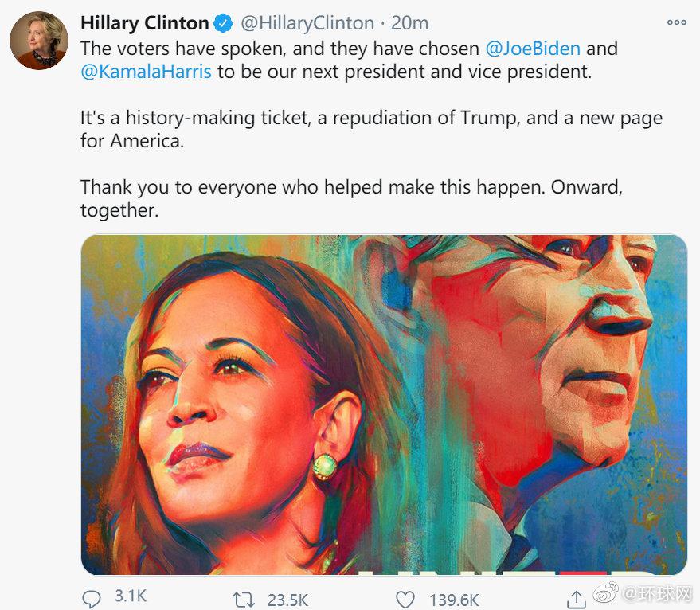Viewport: 700px width, 610px height.
Task: Enlarge the attached Biden-Harris portrait image
Action: point(384,405)
